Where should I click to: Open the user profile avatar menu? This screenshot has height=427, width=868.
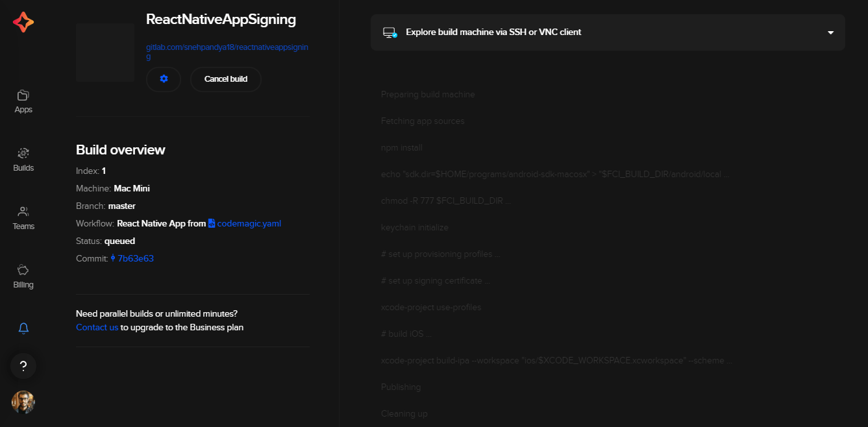tap(23, 402)
